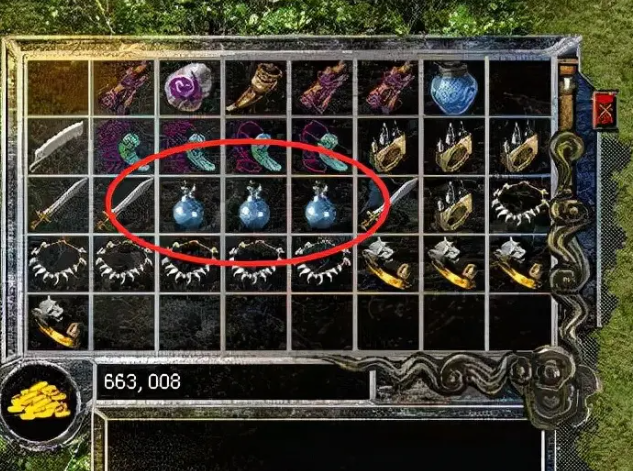
Task: Select the clawed gold ring below the blue jar
Action: coord(453,146)
